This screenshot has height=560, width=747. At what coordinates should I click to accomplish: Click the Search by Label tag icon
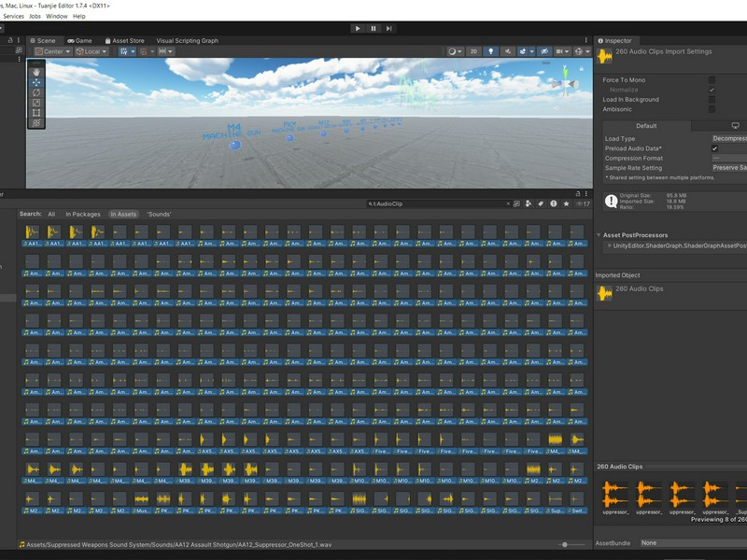(541, 203)
